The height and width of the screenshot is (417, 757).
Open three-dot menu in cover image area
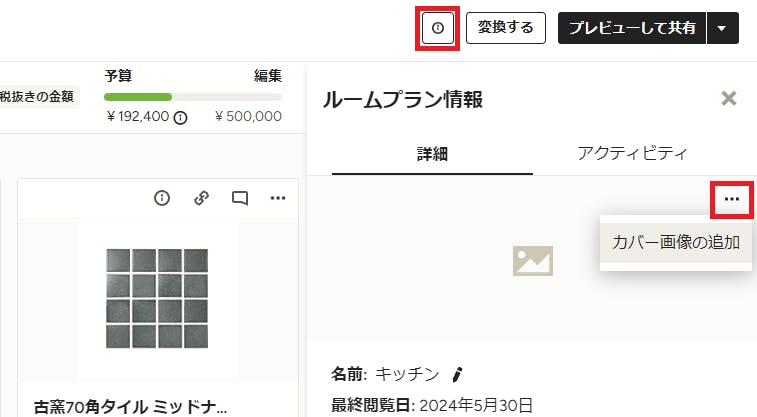pyautogui.click(x=732, y=199)
